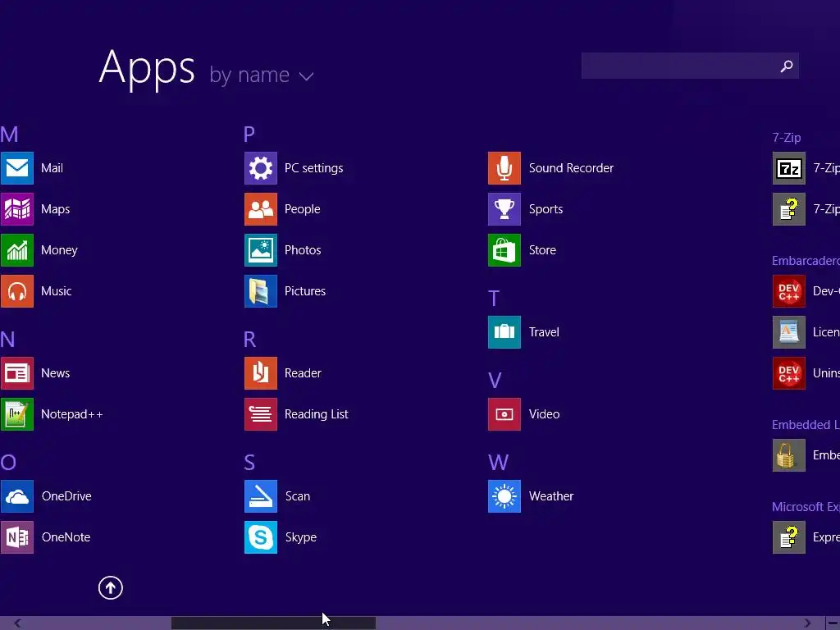
Task: Open the Mail app tile
Action: (16, 168)
